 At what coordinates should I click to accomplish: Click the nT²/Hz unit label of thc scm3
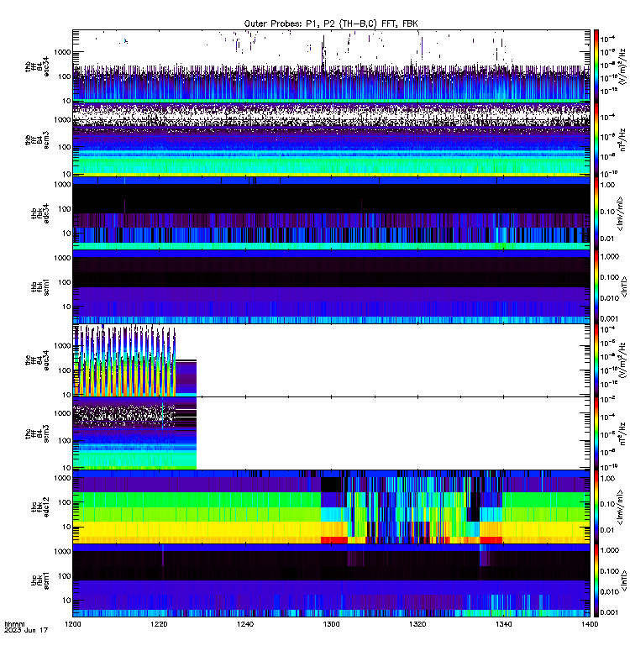622,433
